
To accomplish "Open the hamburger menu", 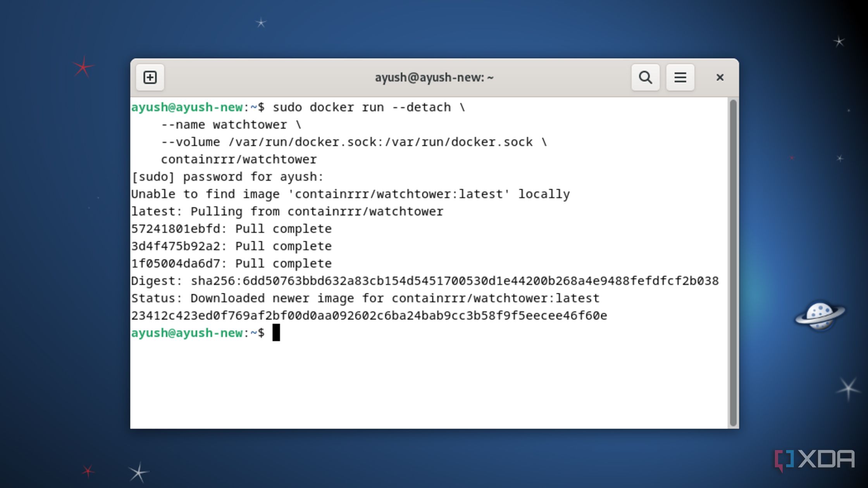I will tap(680, 77).
